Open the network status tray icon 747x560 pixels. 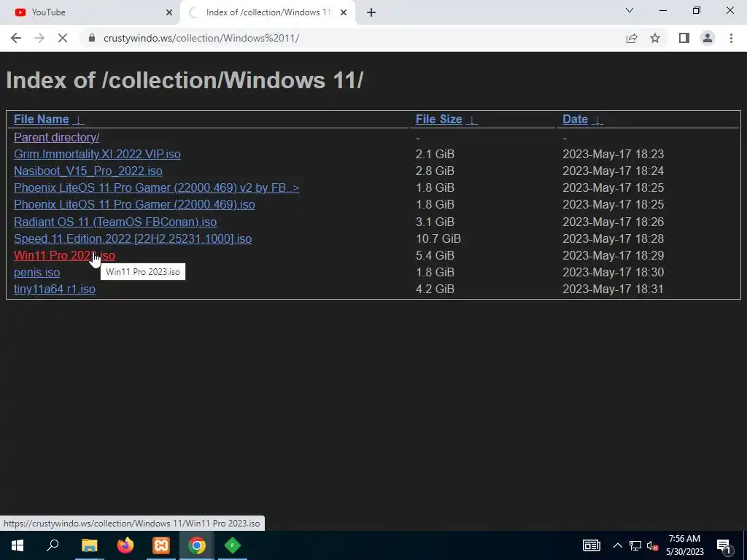635,545
